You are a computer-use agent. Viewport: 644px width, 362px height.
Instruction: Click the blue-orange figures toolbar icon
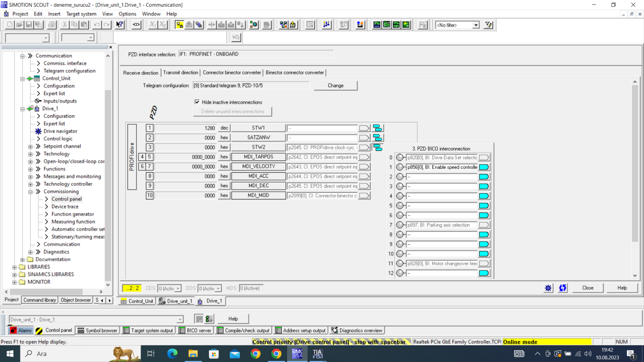coord(360,25)
